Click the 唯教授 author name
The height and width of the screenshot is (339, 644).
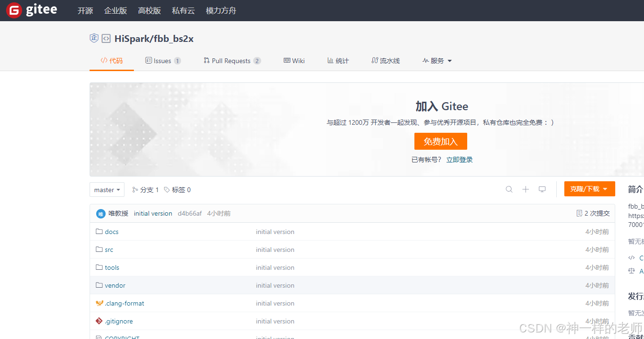coord(118,213)
